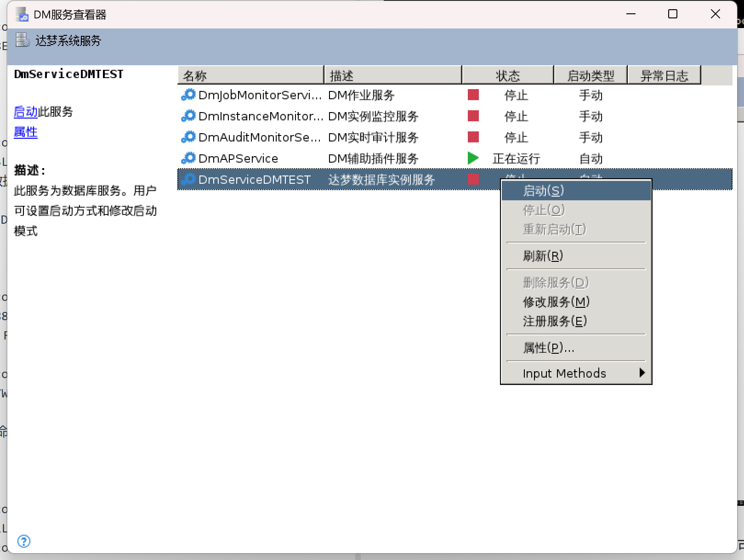The height and width of the screenshot is (560, 744).
Task: Click the 停止 status of DmAuditMonitorService
Action: tap(517, 137)
